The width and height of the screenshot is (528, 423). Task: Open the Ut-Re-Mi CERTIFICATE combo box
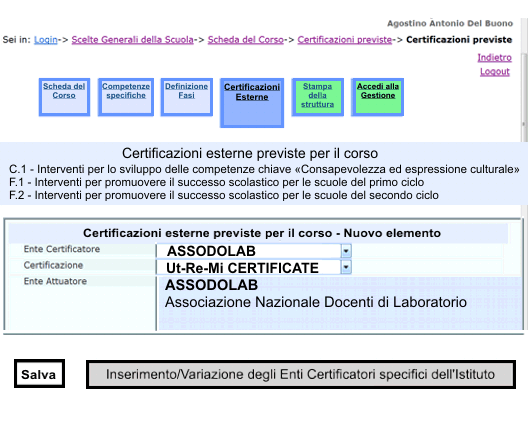[254, 267]
